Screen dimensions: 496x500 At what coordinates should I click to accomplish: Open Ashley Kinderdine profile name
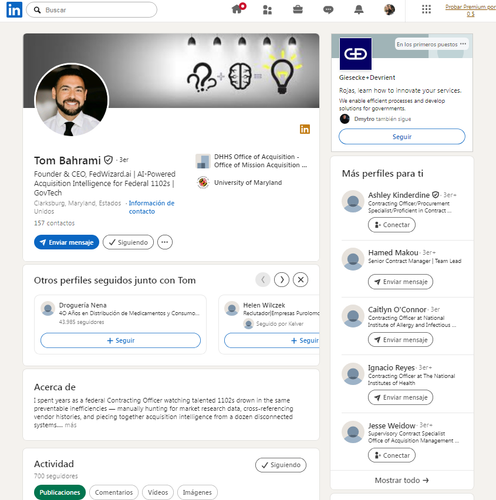click(399, 195)
